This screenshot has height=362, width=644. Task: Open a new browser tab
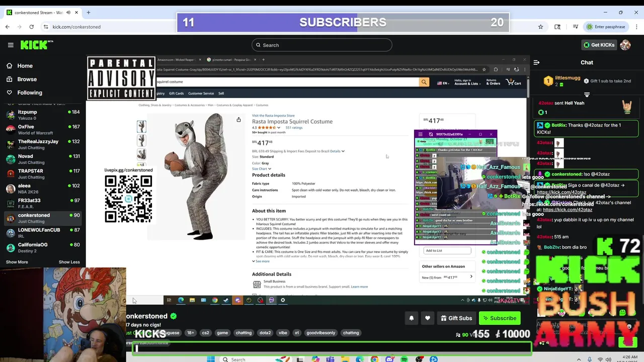[88, 13]
